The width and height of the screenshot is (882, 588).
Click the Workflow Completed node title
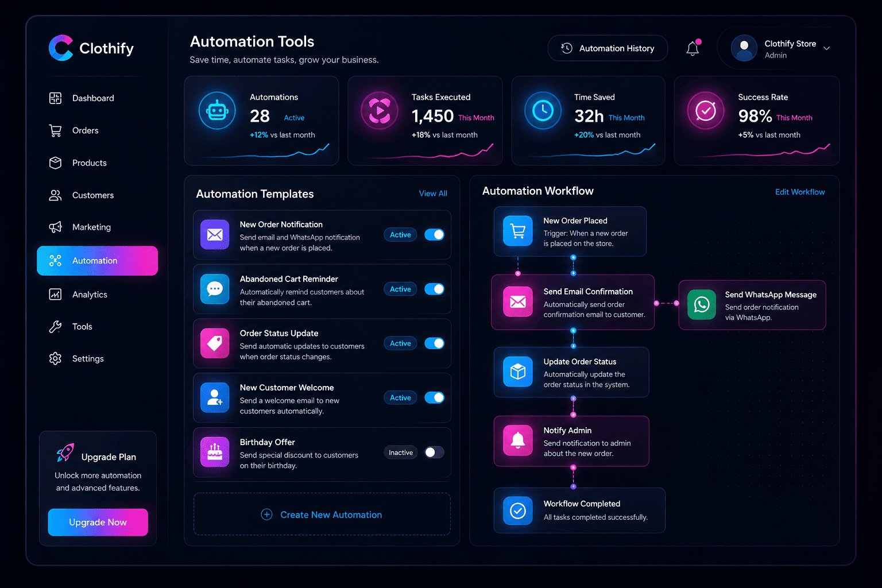coord(582,504)
